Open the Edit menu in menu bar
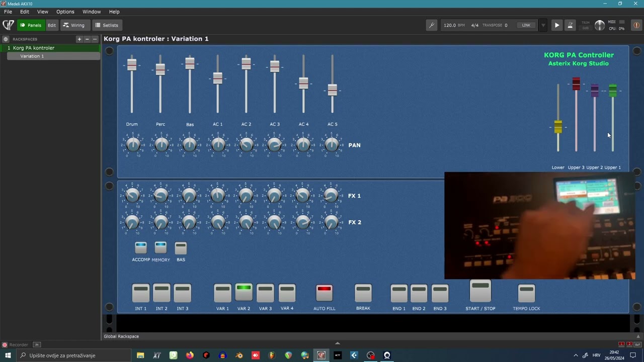Image resolution: width=644 pixels, height=362 pixels. coord(25,12)
